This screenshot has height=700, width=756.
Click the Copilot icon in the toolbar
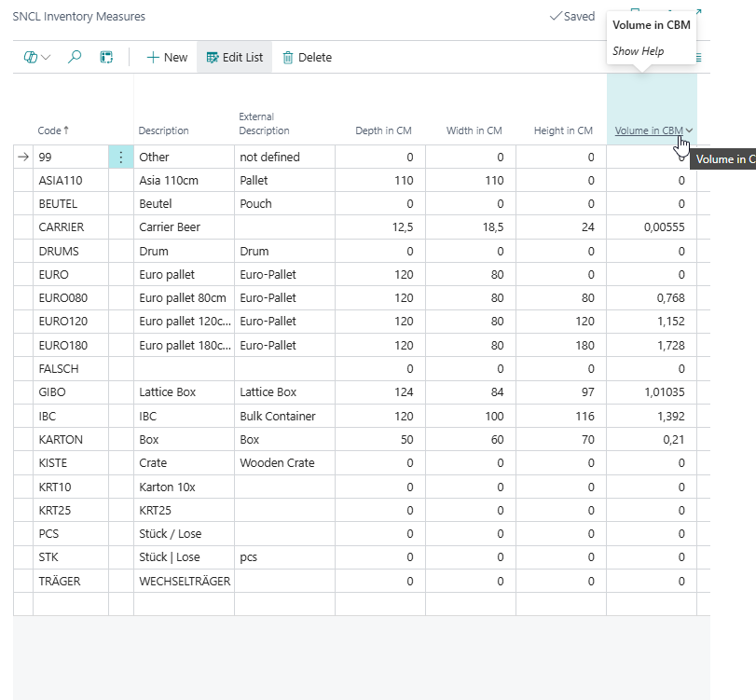[x=31, y=57]
